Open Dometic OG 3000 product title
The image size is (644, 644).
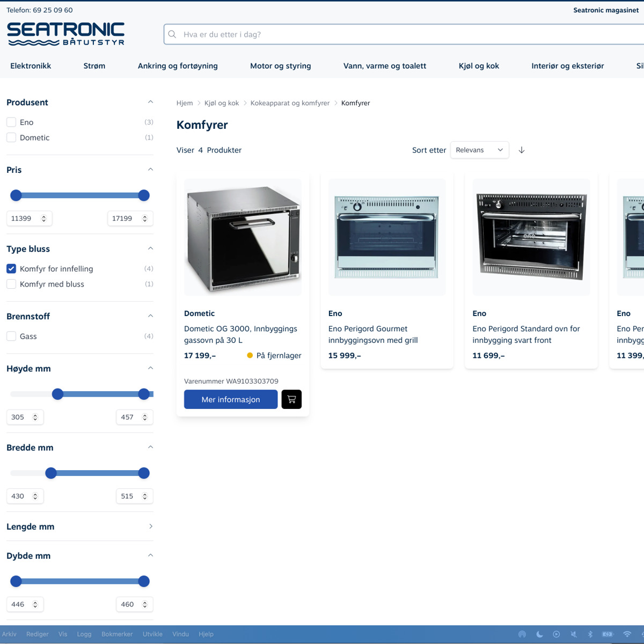240,334
